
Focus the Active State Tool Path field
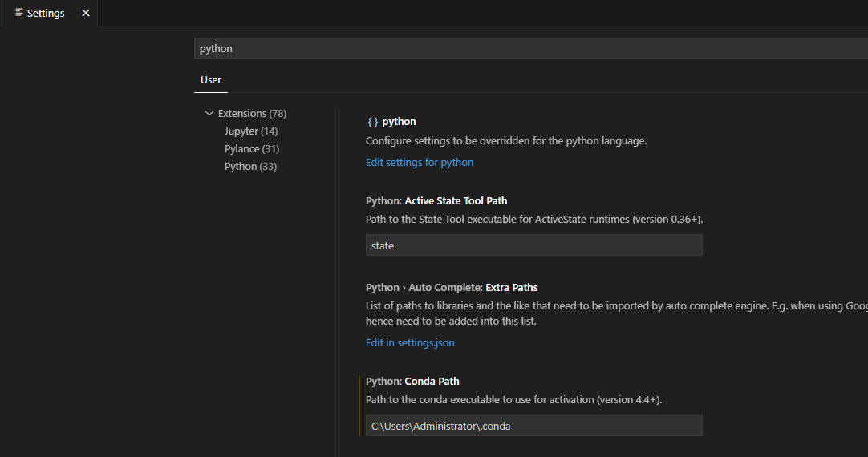click(x=533, y=245)
